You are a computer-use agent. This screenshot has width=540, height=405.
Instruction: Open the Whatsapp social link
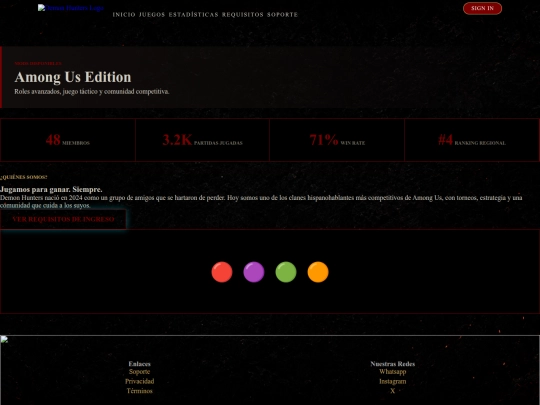point(393,372)
